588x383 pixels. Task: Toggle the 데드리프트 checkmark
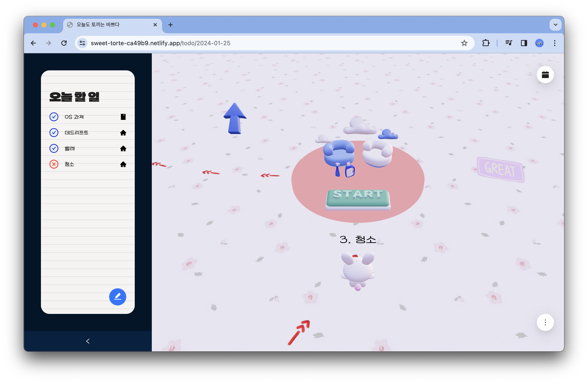[x=54, y=132]
